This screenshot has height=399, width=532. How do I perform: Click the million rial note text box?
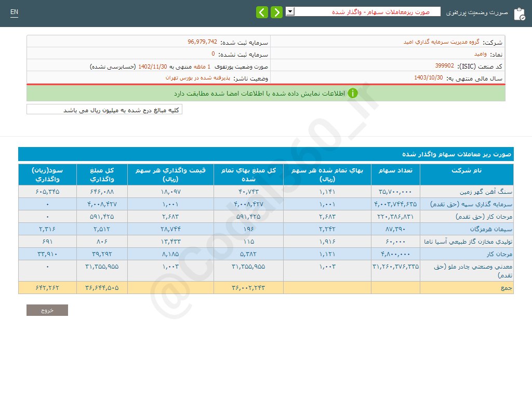tap(104, 110)
